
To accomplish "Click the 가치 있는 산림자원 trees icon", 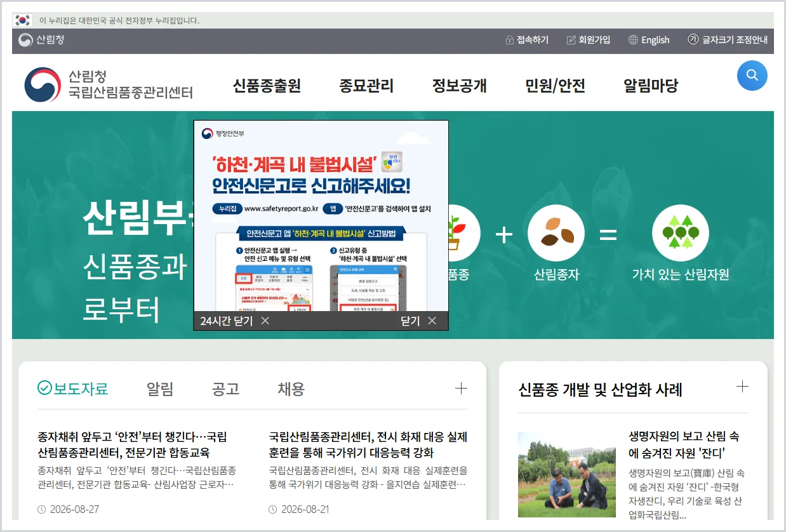I will (x=681, y=233).
